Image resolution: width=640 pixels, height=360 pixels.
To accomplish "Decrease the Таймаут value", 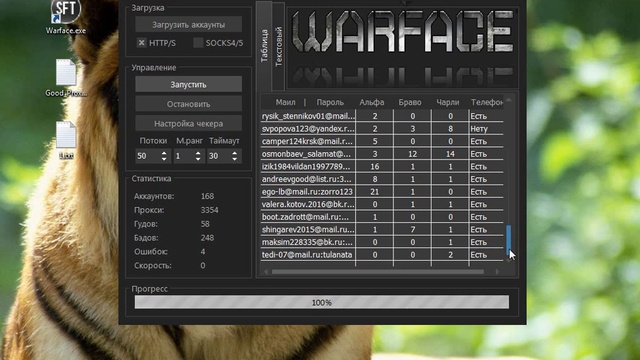I will pyautogui.click(x=235, y=159).
